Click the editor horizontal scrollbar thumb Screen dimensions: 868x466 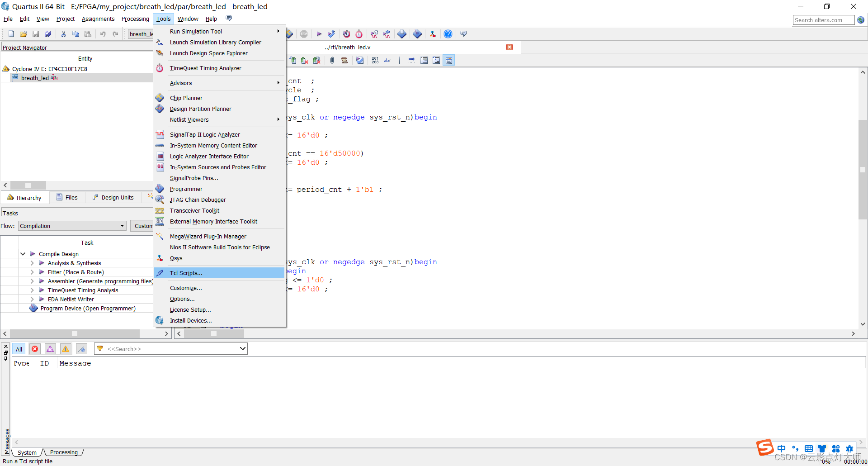[x=214, y=333]
